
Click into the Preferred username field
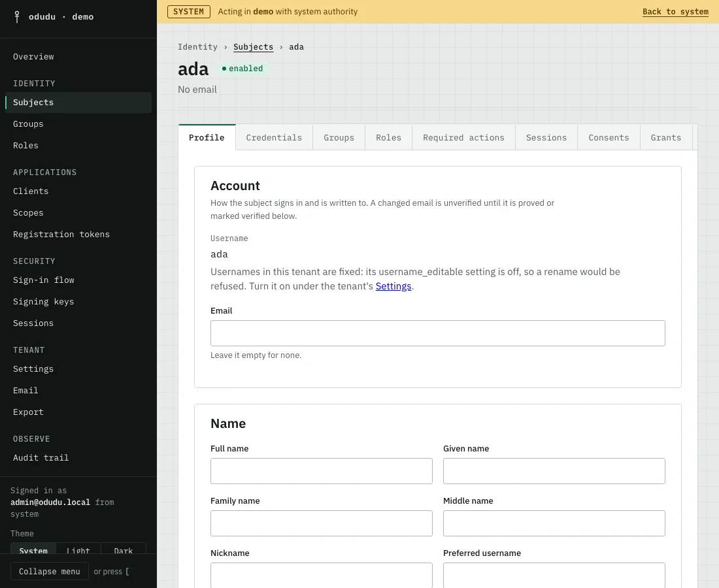click(x=554, y=575)
